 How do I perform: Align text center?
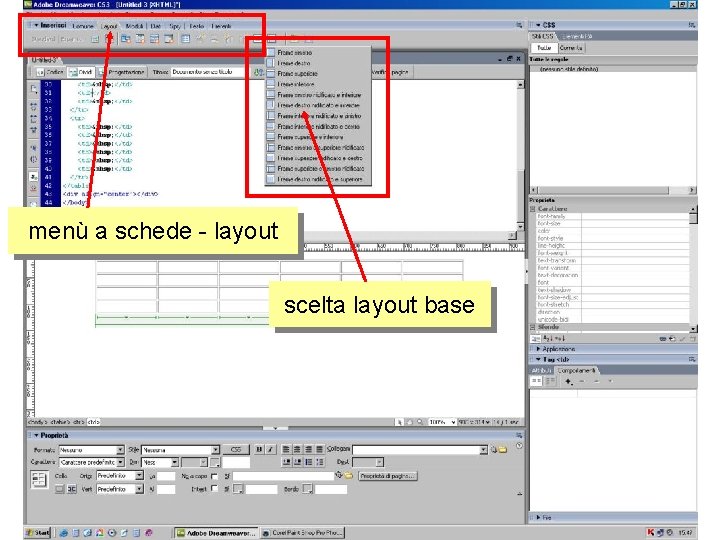(297, 450)
